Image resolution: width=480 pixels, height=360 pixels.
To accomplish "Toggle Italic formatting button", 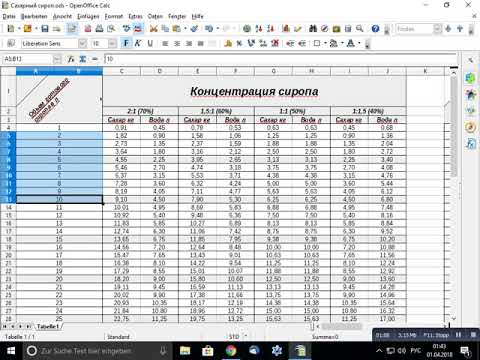I will pyautogui.click(x=138, y=43).
